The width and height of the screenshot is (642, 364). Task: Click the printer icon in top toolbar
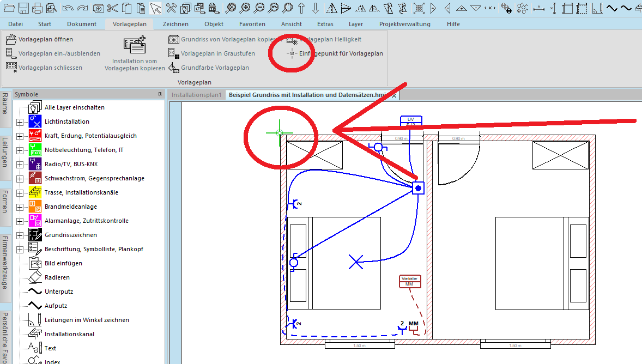point(37,8)
